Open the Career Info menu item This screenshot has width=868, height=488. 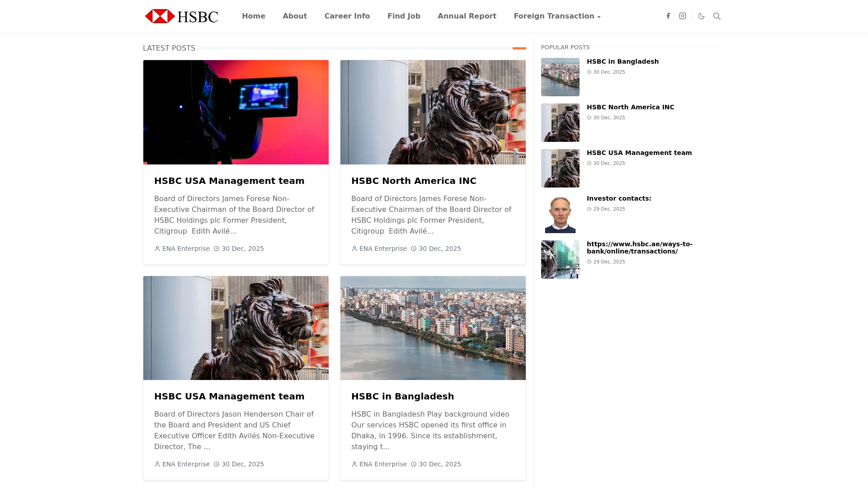tap(347, 16)
